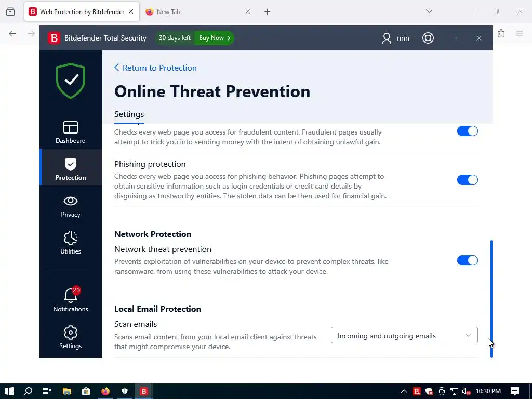The height and width of the screenshot is (399, 532).
Task: Close Web Protection by Bitdefender tab
Action: tap(131, 11)
